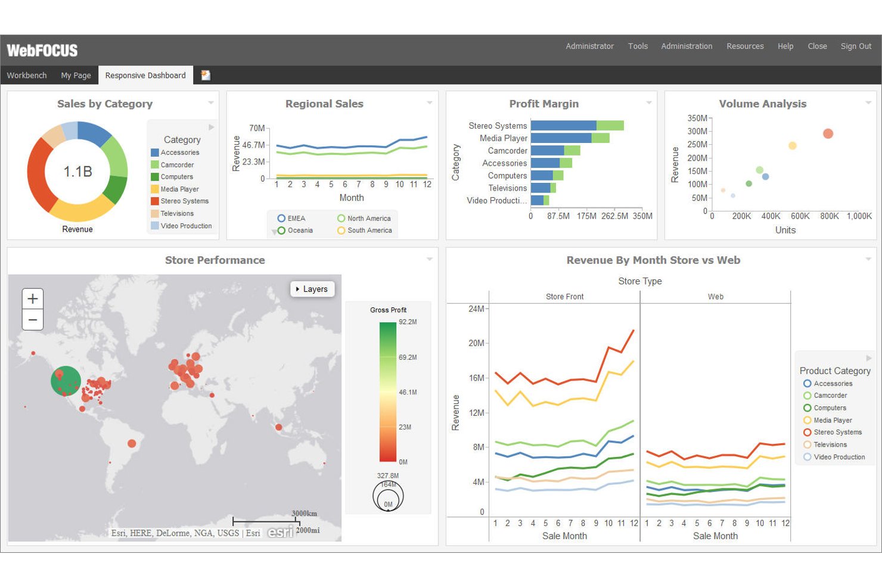Expand the Layers control on the map
This screenshot has height=588, width=882.
312,289
